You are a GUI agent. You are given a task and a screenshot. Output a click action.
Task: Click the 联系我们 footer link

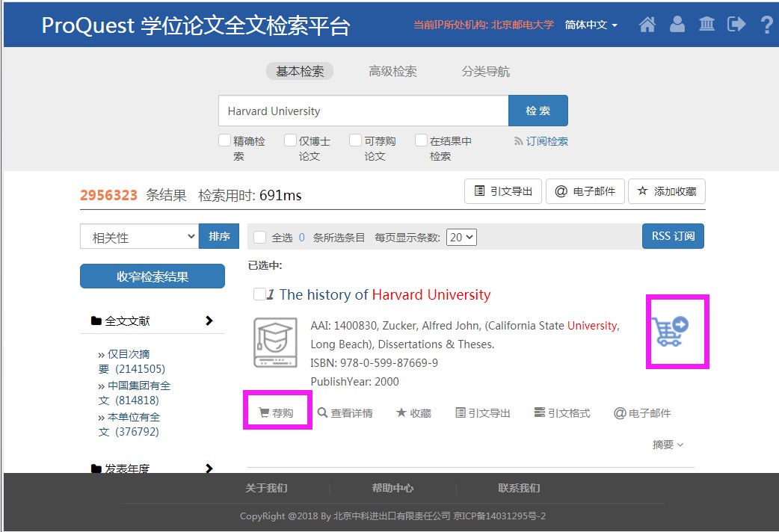pos(519,488)
